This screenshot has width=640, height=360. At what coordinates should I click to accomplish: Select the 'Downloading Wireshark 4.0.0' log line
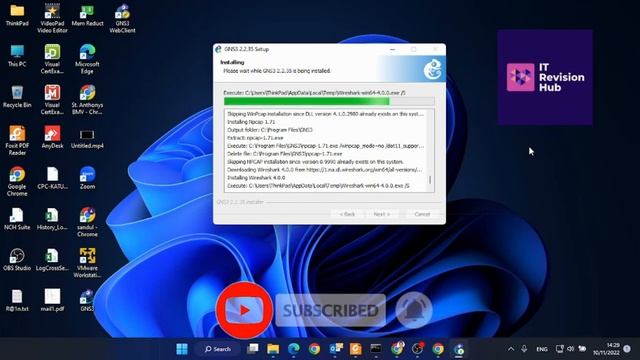324,169
